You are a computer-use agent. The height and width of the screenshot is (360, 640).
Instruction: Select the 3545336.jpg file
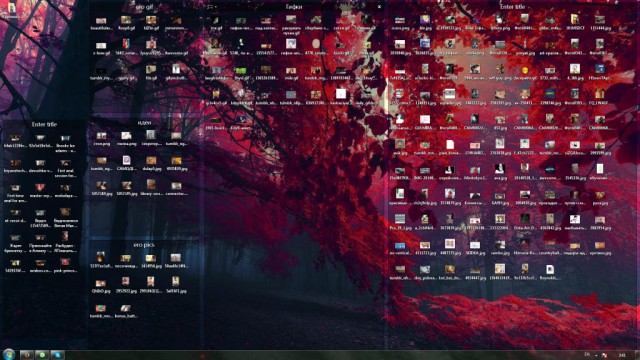click(575, 173)
